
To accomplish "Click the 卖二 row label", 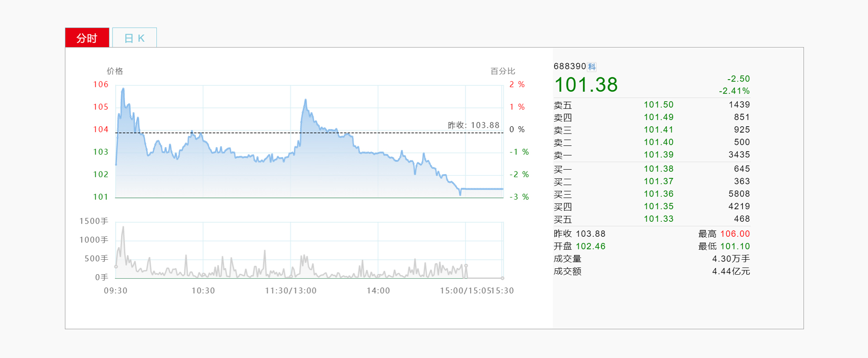I will pyautogui.click(x=563, y=143).
